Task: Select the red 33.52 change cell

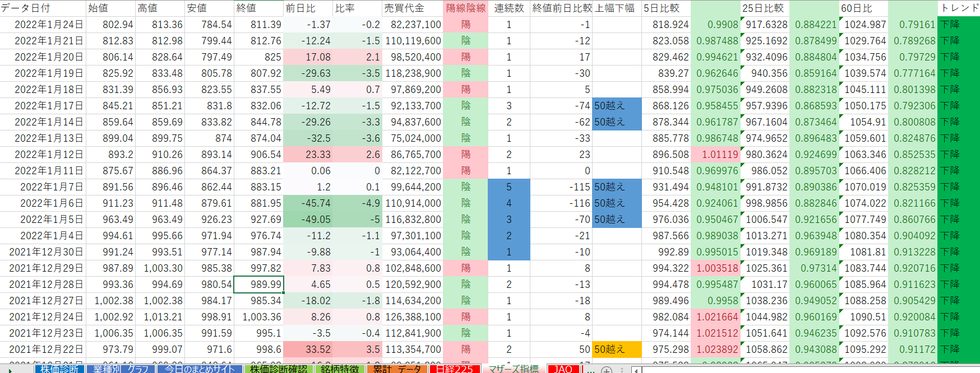Action: point(308,349)
